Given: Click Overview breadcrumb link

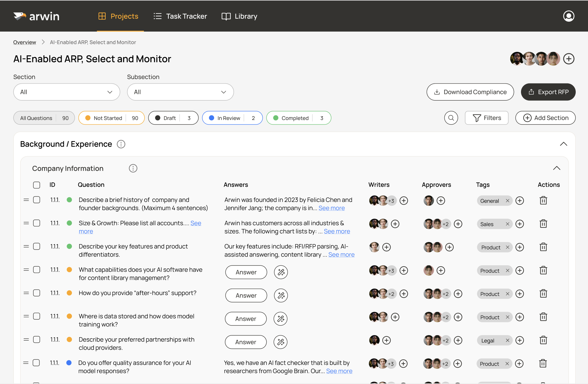Looking at the screenshot, I should click(25, 42).
